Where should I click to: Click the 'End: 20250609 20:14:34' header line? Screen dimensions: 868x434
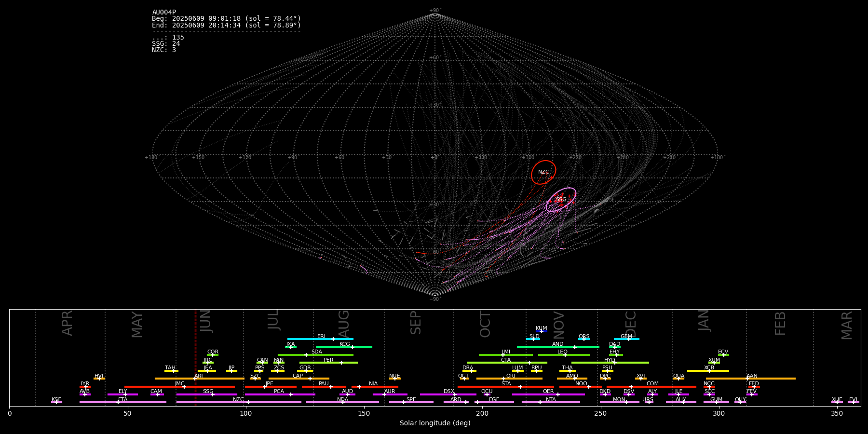(x=226, y=25)
